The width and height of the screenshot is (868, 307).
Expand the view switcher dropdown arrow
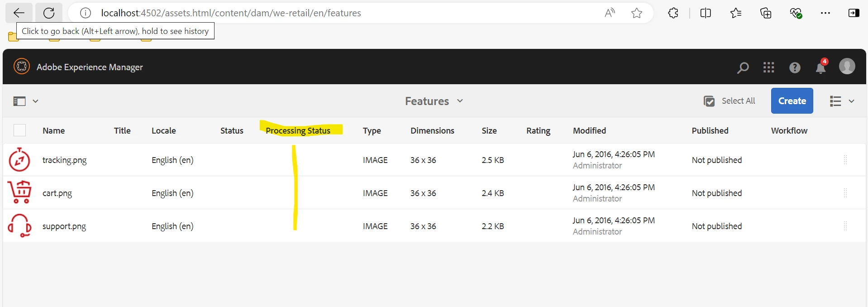[851, 101]
